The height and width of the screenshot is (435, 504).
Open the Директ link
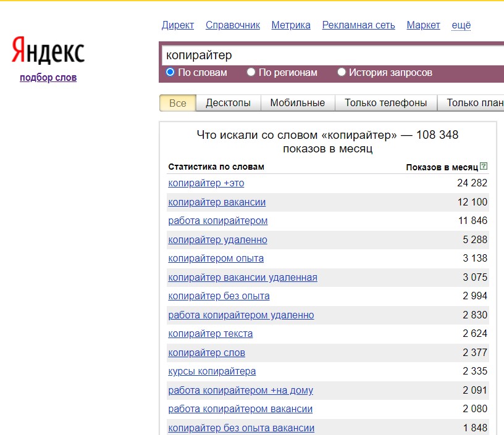178,25
